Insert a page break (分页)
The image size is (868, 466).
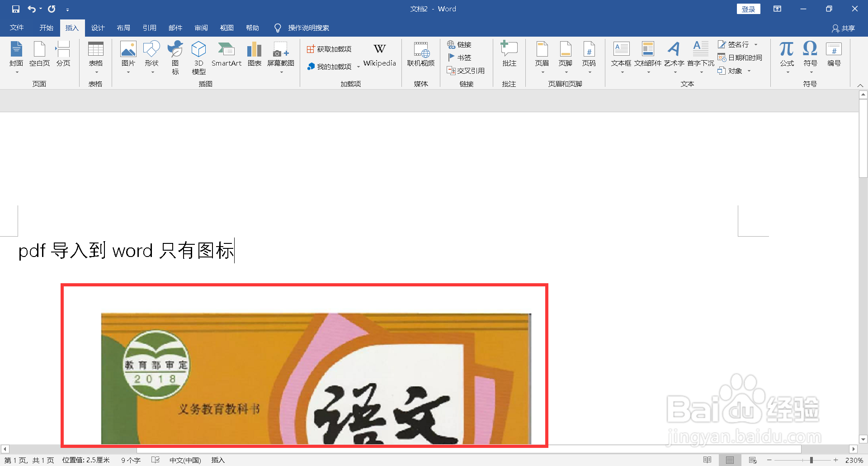coord(63,54)
